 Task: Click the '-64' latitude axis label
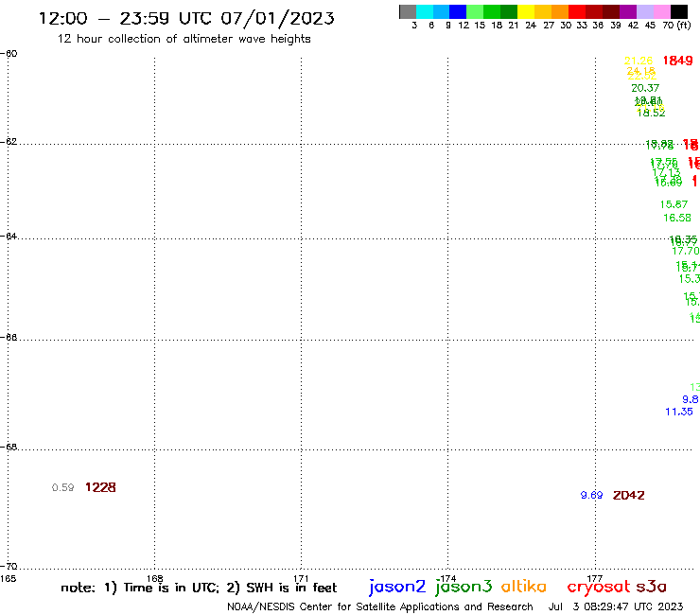coord(9,236)
